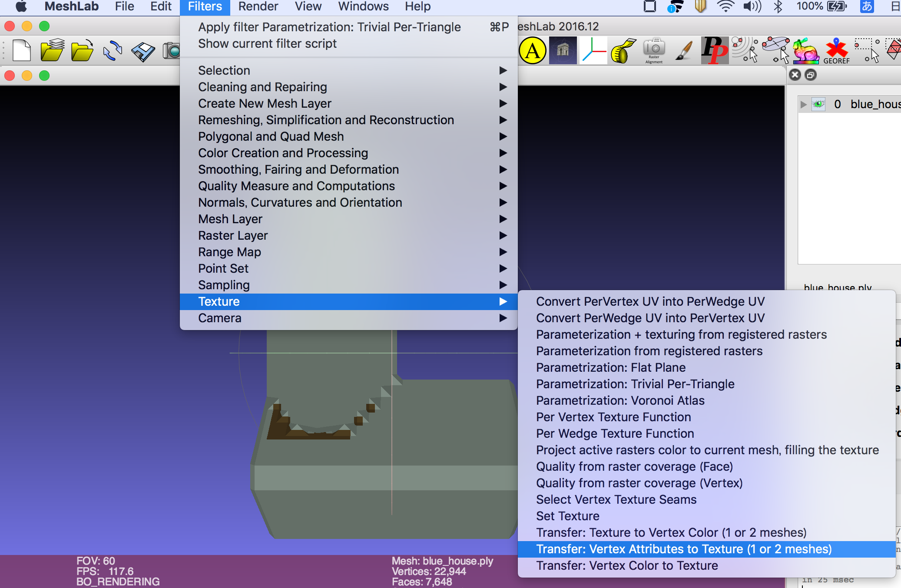Choose Select Vertex Texture Seams
Screen dimensions: 901x588
tap(706, 499)
